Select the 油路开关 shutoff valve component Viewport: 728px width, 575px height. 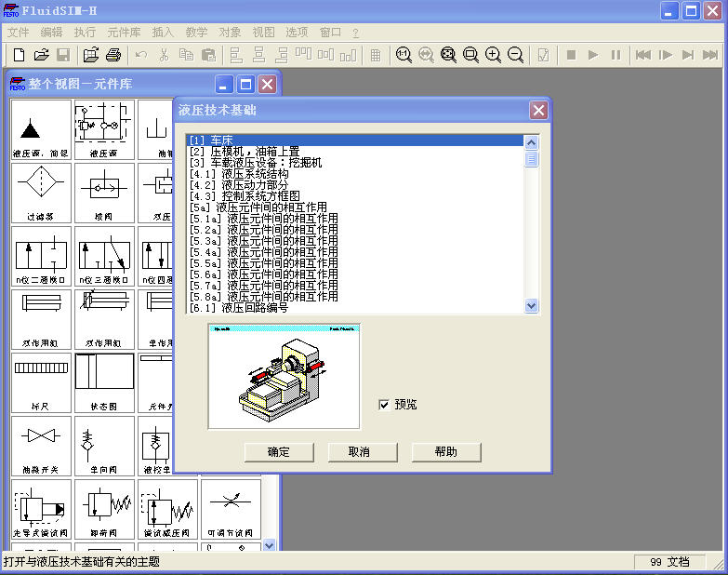[41, 446]
